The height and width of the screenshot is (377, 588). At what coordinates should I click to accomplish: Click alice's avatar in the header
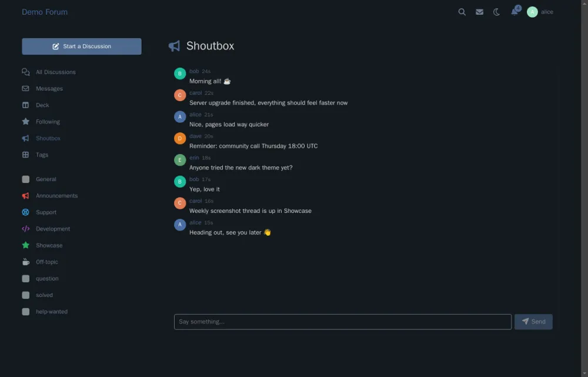pyautogui.click(x=532, y=12)
